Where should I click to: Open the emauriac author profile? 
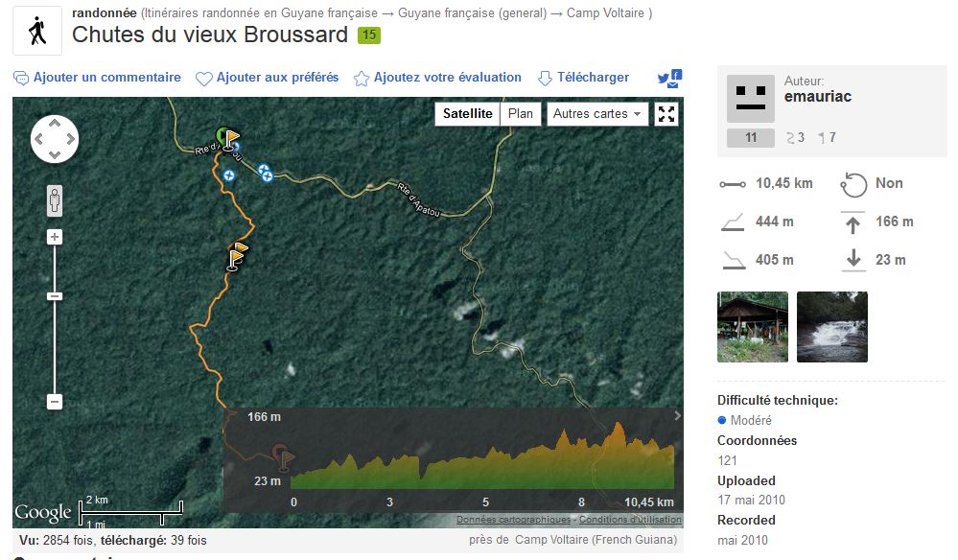pyautogui.click(x=817, y=97)
